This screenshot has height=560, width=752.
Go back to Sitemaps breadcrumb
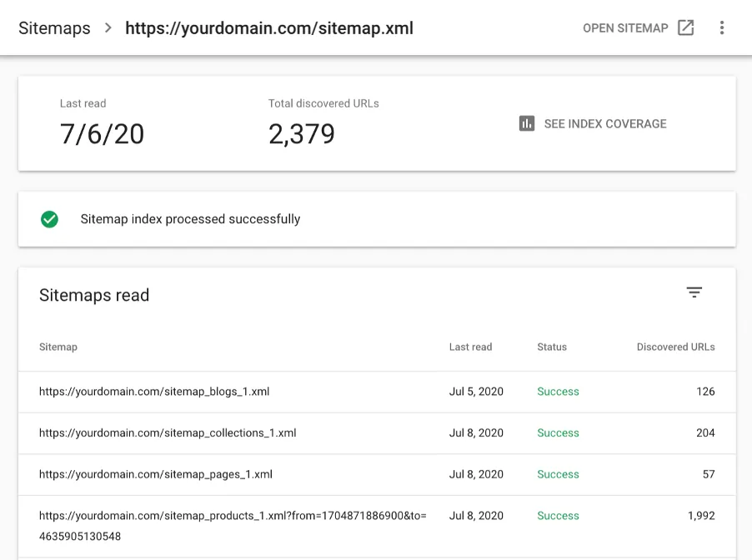click(x=54, y=28)
